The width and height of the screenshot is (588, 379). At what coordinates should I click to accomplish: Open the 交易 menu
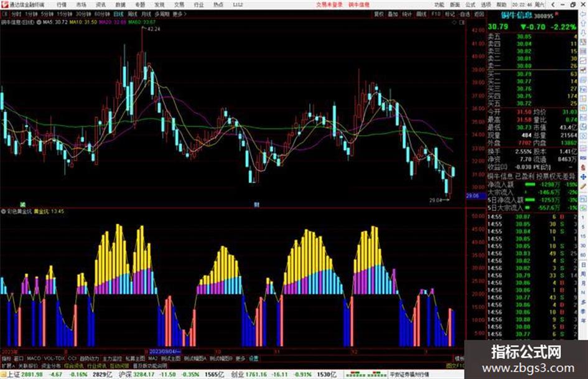pyautogui.click(x=179, y=5)
